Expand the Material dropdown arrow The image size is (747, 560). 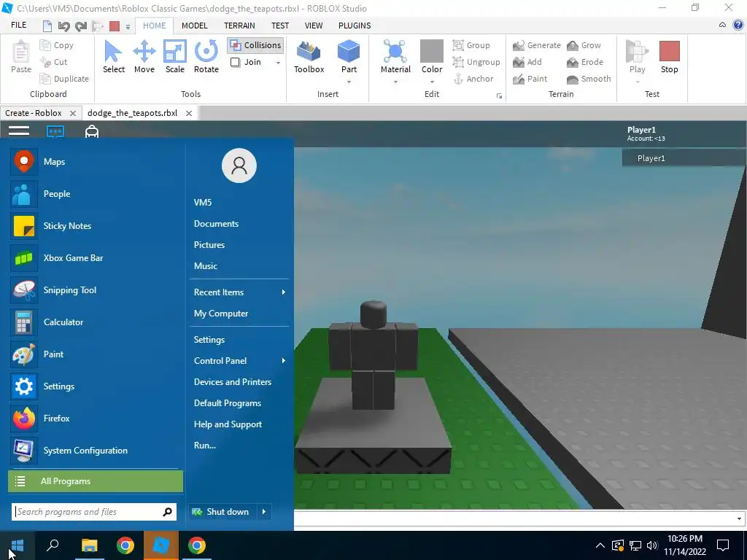click(x=395, y=82)
